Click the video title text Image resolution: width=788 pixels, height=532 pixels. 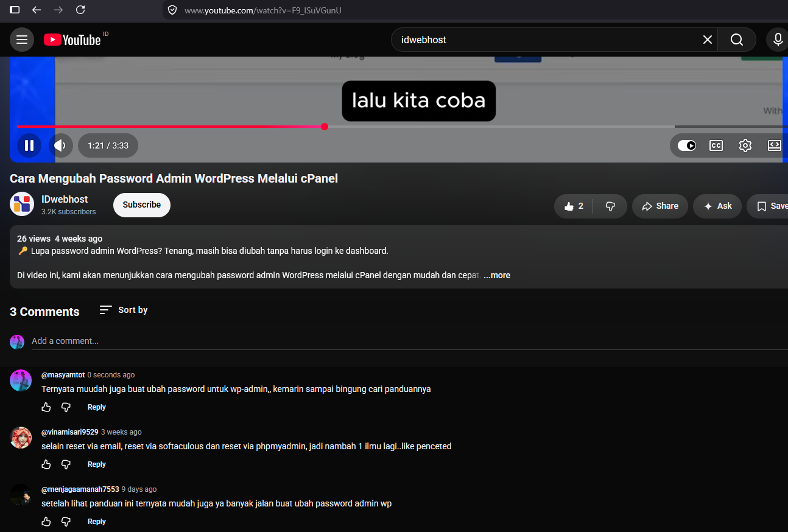174,178
